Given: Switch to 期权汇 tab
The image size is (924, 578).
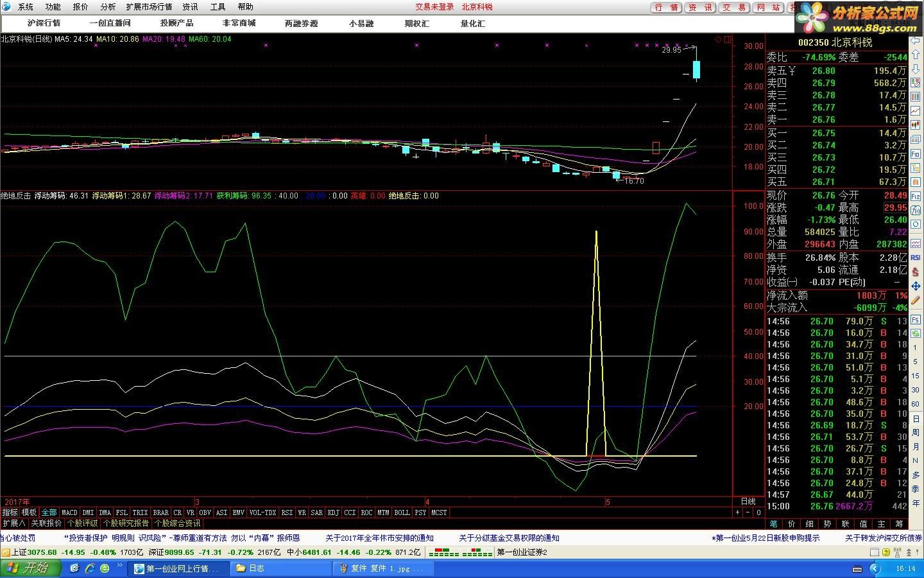Looking at the screenshot, I should click(x=417, y=23).
